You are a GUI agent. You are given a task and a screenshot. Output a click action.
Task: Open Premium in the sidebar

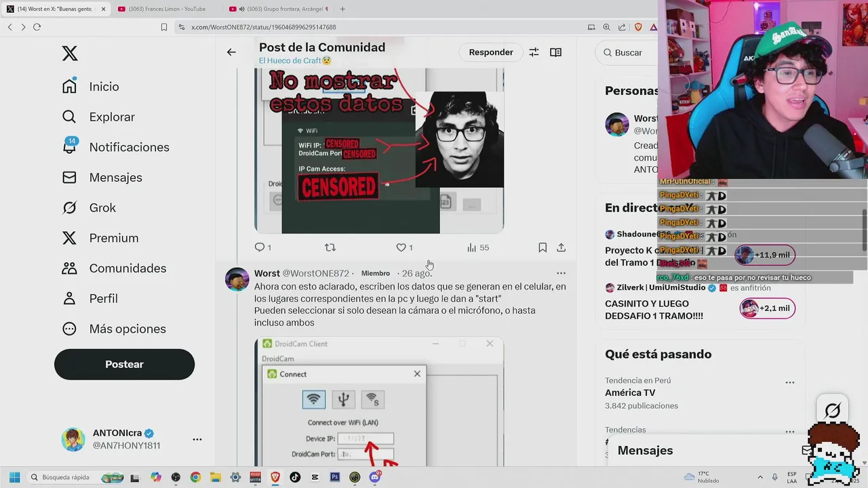tap(100, 238)
